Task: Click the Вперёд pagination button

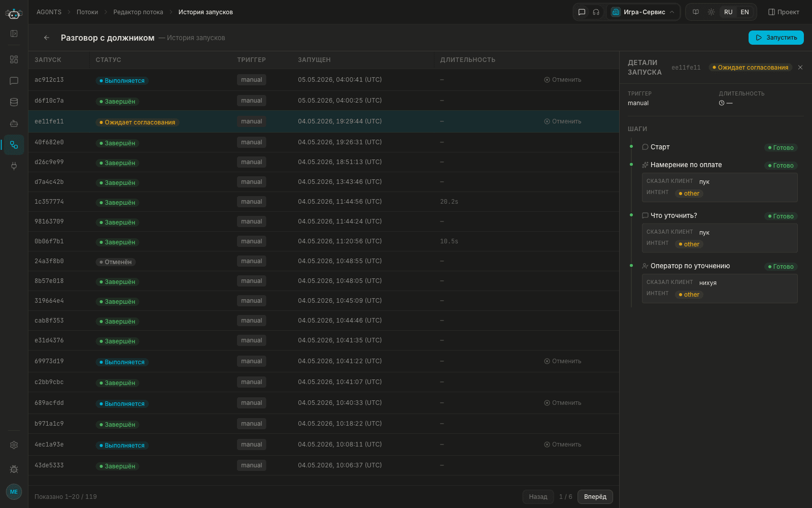Action: click(595, 497)
